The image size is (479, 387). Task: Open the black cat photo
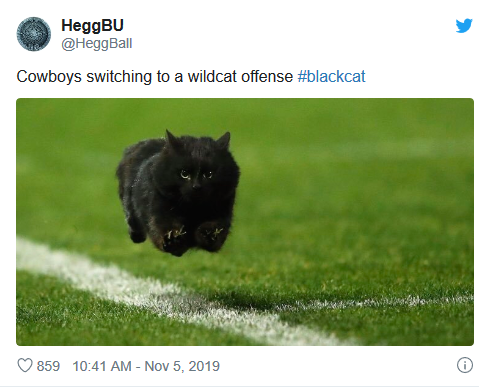click(x=245, y=222)
